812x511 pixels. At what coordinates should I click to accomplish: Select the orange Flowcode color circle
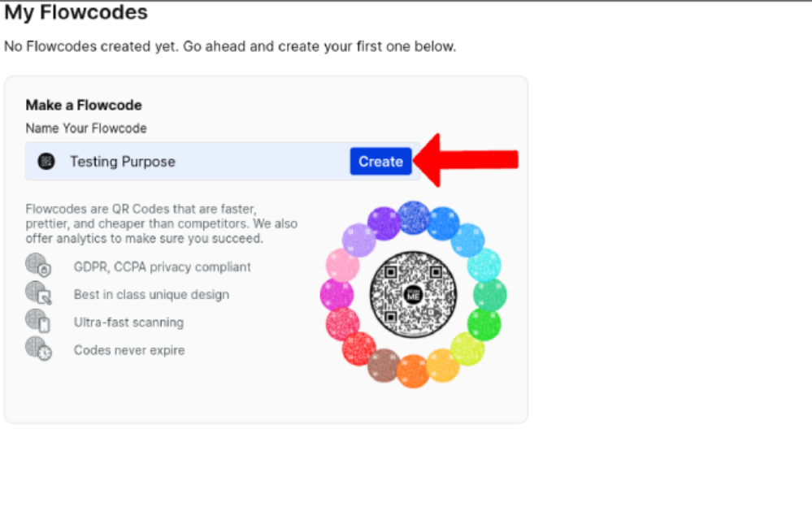[413, 370]
